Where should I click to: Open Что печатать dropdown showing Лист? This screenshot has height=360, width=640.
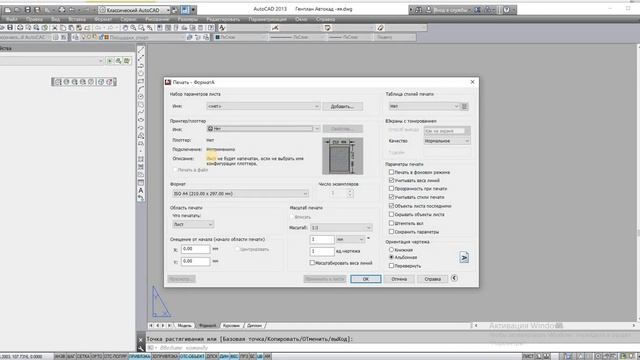(x=193, y=224)
